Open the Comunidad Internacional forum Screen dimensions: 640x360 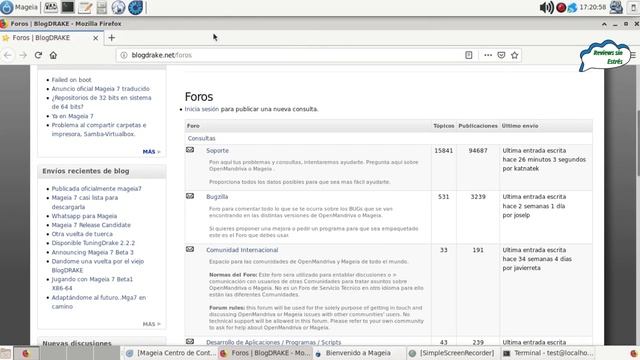click(242, 250)
